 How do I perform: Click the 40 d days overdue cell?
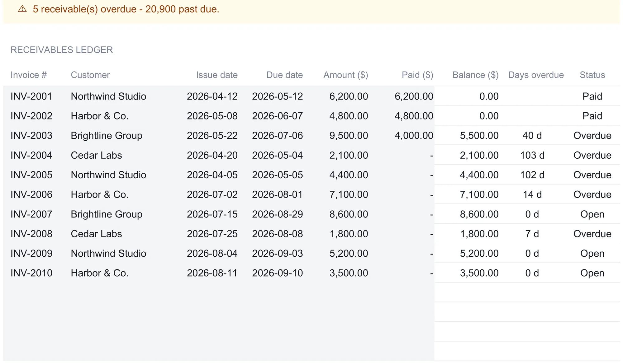pos(532,136)
